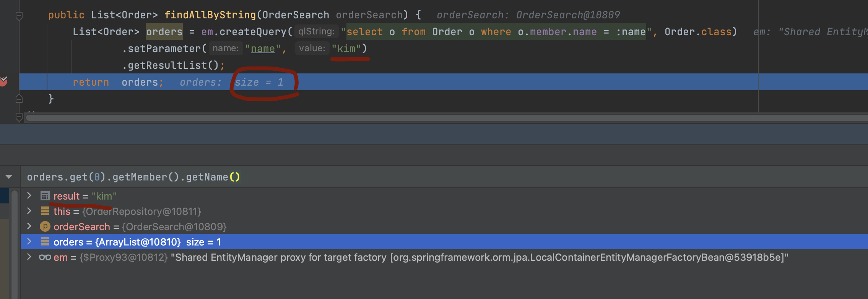868x299 pixels.
Task: Expand the em EntityManager proxy node
Action: [29, 257]
